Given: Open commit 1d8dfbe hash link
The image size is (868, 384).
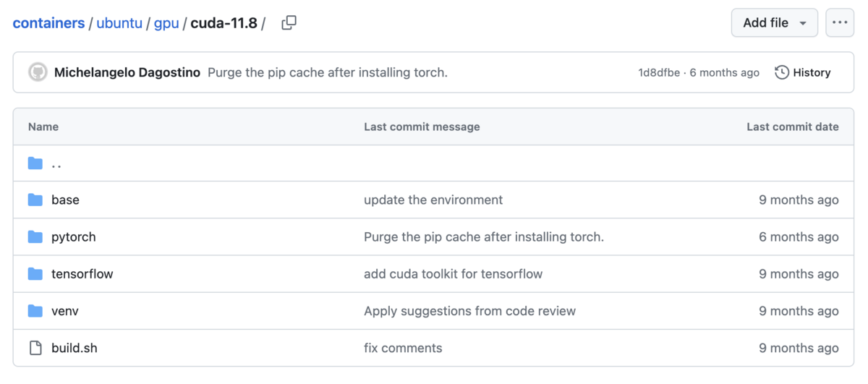Looking at the screenshot, I should pyautogui.click(x=658, y=72).
